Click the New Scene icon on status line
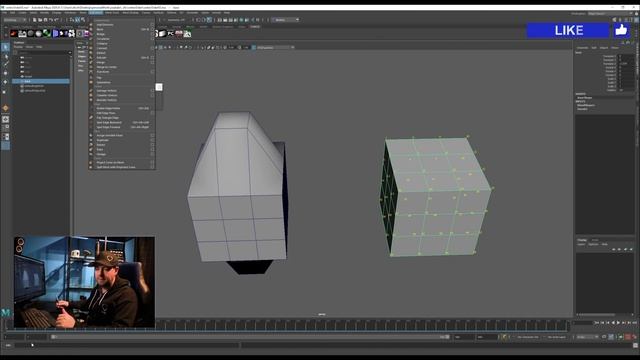This screenshot has width=640, height=360. coord(34,20)
